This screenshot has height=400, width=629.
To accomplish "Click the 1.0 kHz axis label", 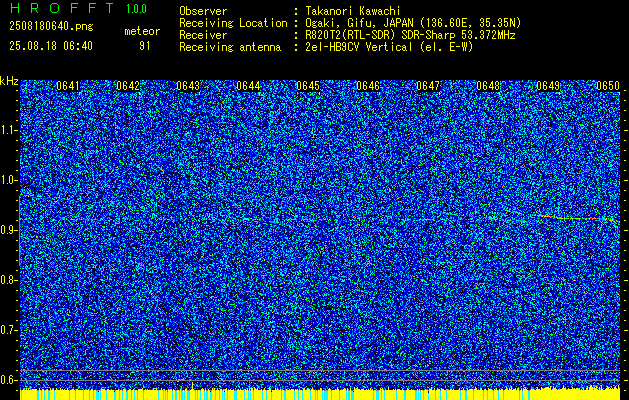I will [8, 180].
